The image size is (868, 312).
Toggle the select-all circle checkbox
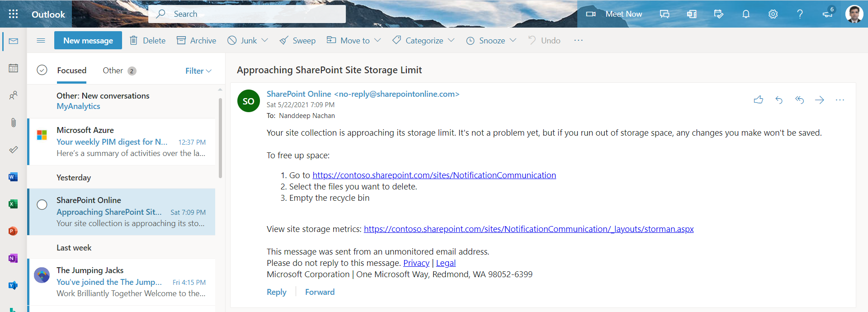42,70
